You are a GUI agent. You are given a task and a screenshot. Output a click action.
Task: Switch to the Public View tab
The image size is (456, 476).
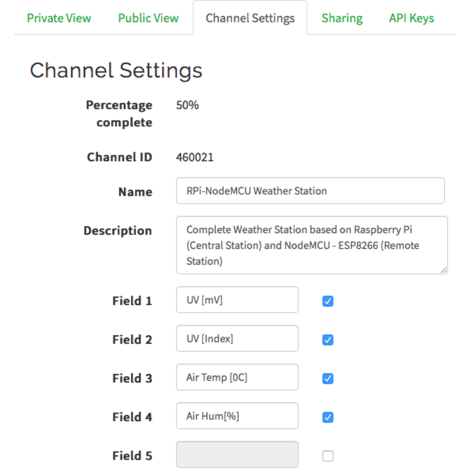point(148,18)
